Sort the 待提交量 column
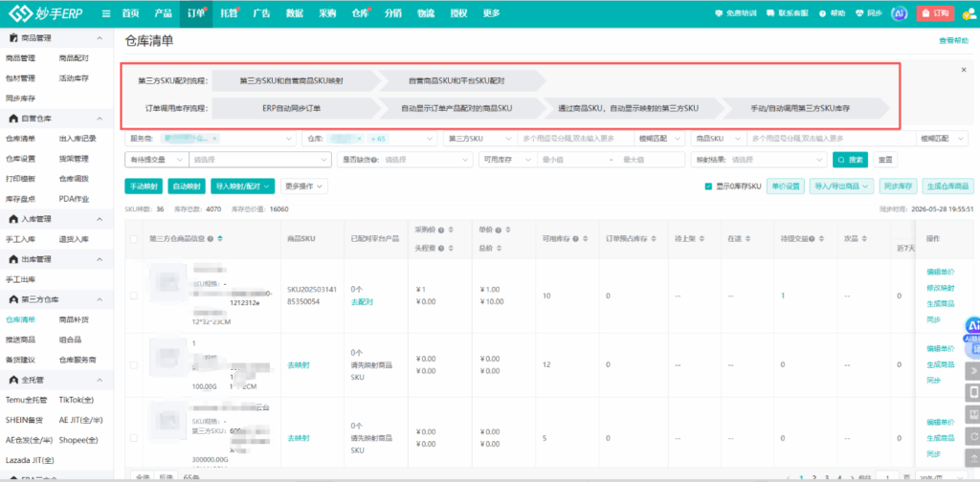980x482 pixels. (x=823, y=238)
